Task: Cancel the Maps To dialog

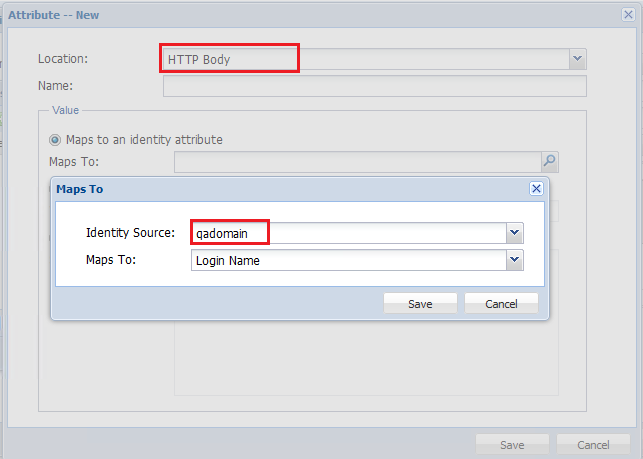Action: point(501,304)
